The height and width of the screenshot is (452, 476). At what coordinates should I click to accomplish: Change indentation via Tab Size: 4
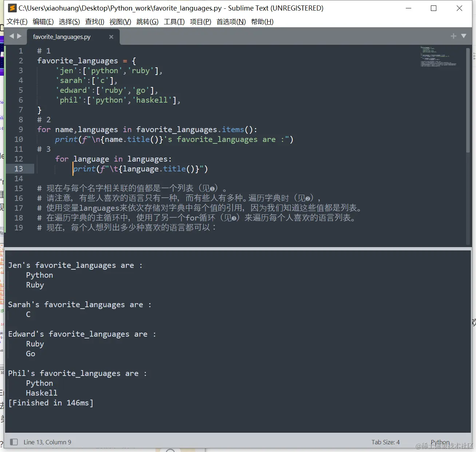click(385, 442)
